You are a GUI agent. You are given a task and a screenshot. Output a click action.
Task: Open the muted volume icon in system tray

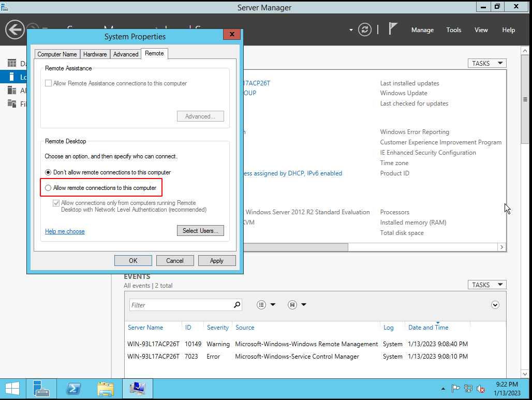click(x=481, y=389)
